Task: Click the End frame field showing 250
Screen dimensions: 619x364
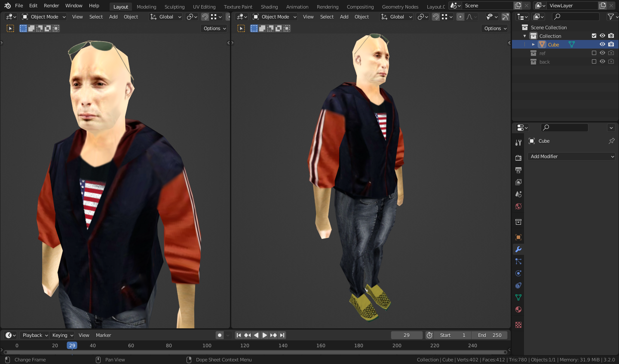Action: coord(490,335)
